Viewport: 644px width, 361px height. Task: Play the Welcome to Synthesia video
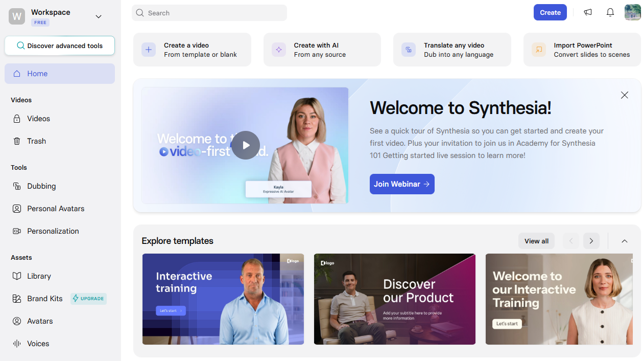click(246, 145)
